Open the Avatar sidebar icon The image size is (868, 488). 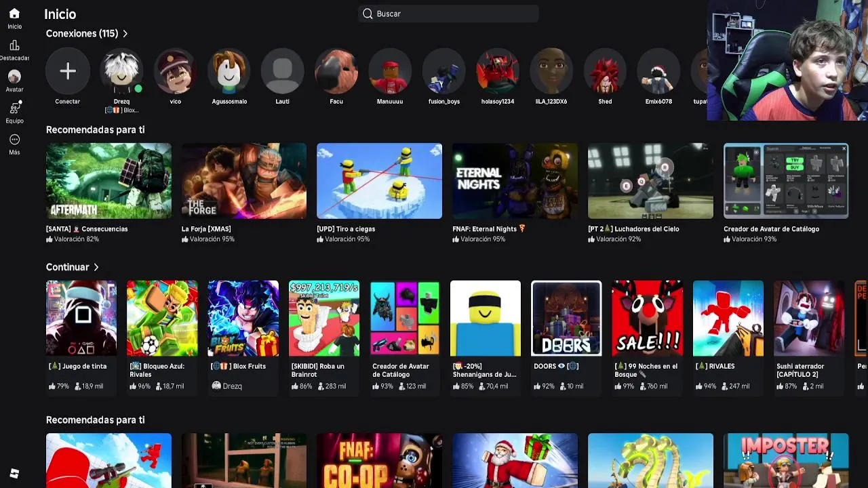(x=14, y=77)
